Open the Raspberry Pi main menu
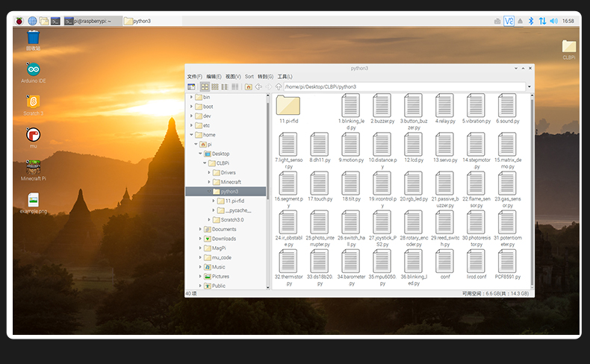This screenshot has height=364, width=590. (19, 21)
